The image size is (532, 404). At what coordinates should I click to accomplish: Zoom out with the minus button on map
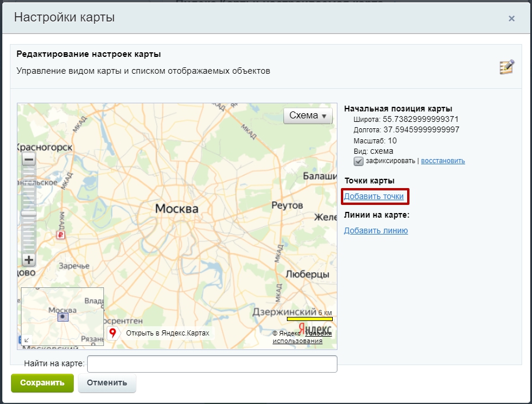pos(29,159)
